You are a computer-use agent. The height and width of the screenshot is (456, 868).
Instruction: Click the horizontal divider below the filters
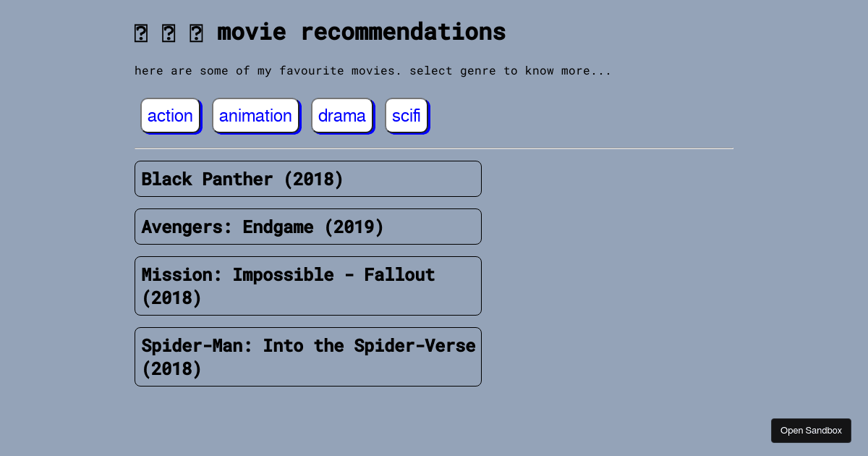(x=433, y=148)
